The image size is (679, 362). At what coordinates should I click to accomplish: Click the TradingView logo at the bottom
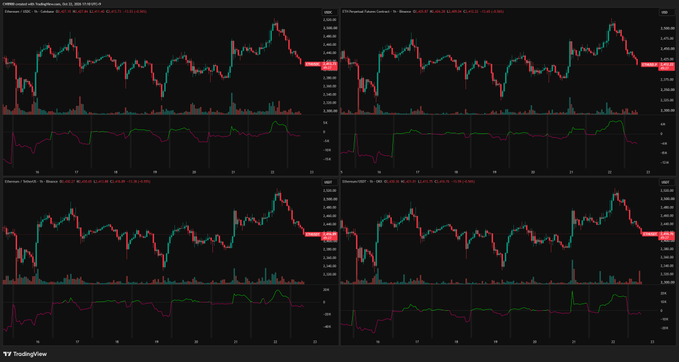click(x=25, y=354)
